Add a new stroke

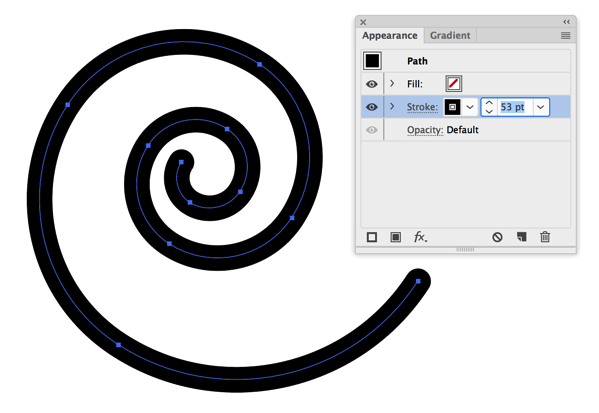[372, 237]
